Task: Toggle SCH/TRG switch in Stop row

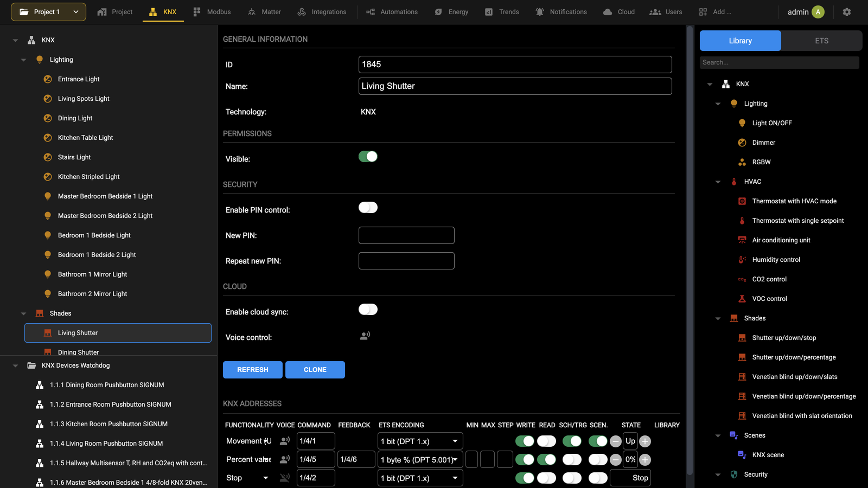Action: 572,478
